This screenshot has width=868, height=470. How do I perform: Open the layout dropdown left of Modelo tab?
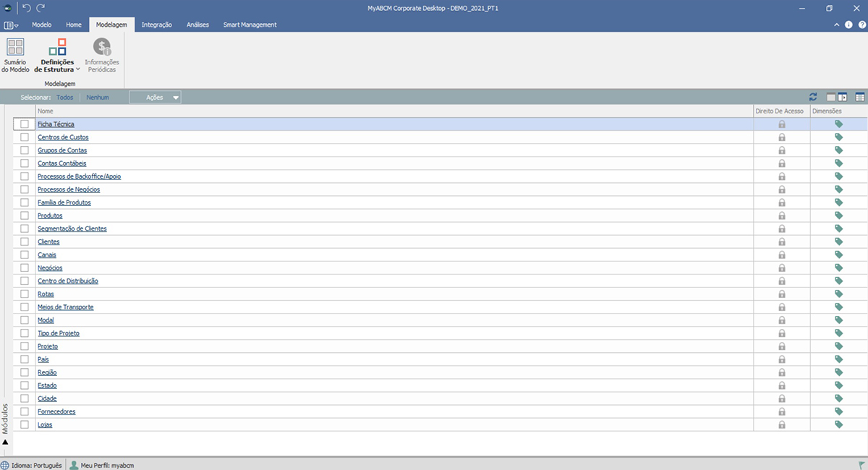pyautogui.click(x=11, y=25)
